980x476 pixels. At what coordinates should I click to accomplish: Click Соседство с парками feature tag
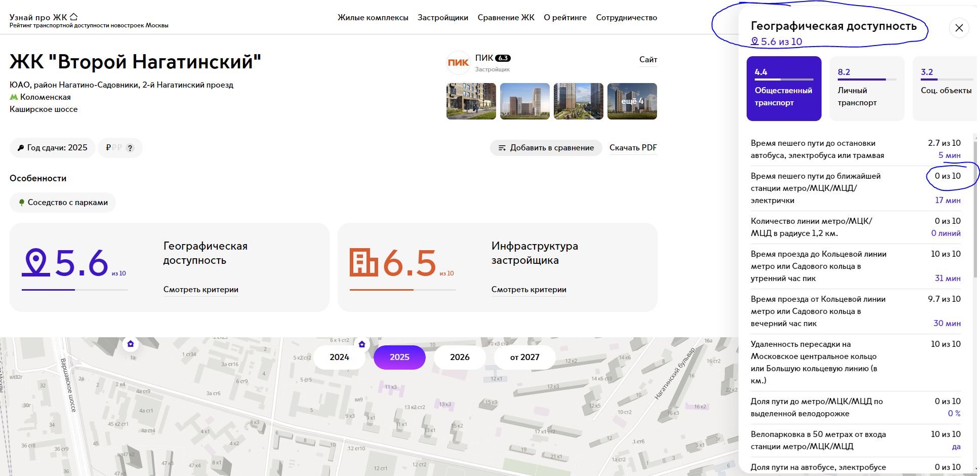[x=63, y=203]
